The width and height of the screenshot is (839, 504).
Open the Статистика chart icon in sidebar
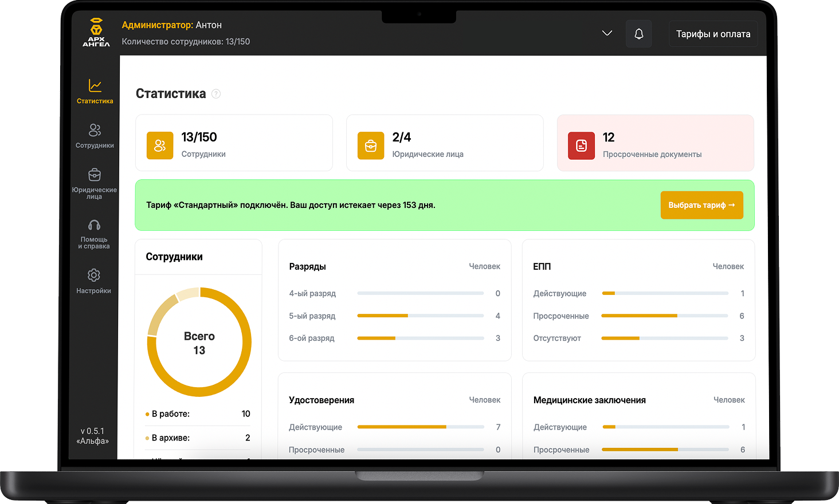click(95, 86)
